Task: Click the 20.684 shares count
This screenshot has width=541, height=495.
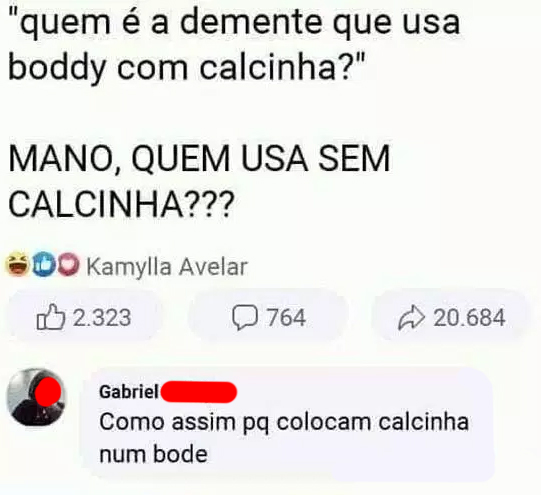Action: point(469,317)
